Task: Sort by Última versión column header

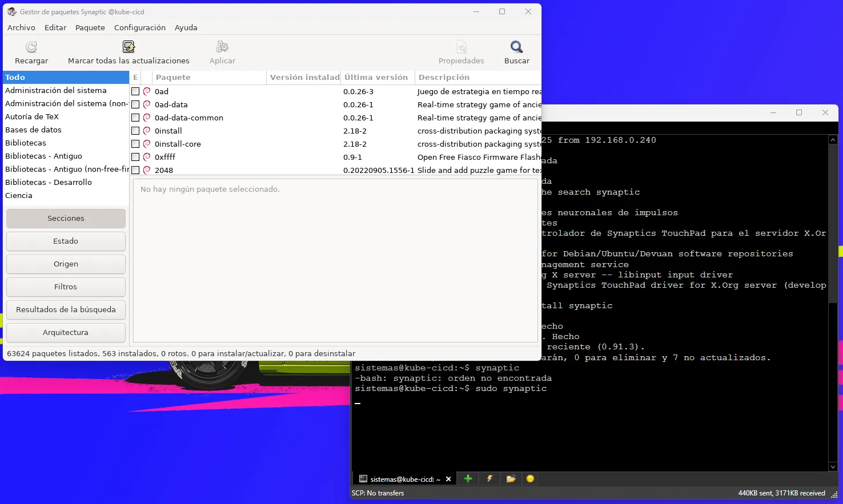Action: coord(377,78)
